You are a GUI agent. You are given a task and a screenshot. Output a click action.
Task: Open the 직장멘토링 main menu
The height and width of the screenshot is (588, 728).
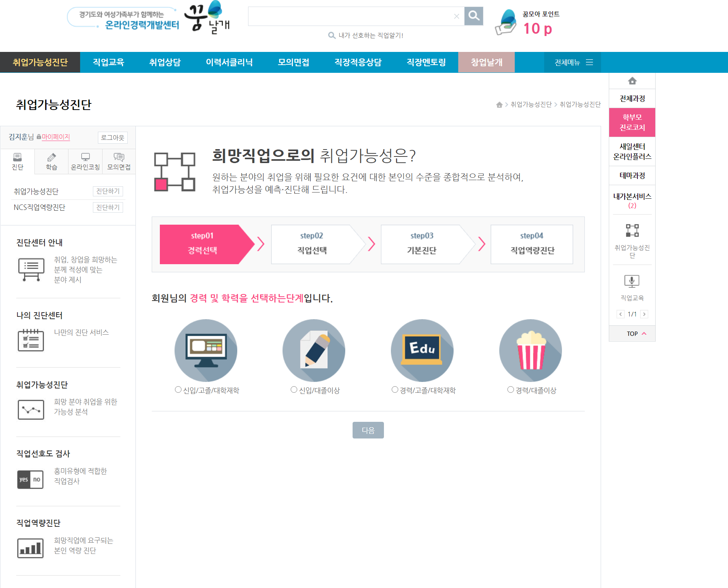[426, 62]
